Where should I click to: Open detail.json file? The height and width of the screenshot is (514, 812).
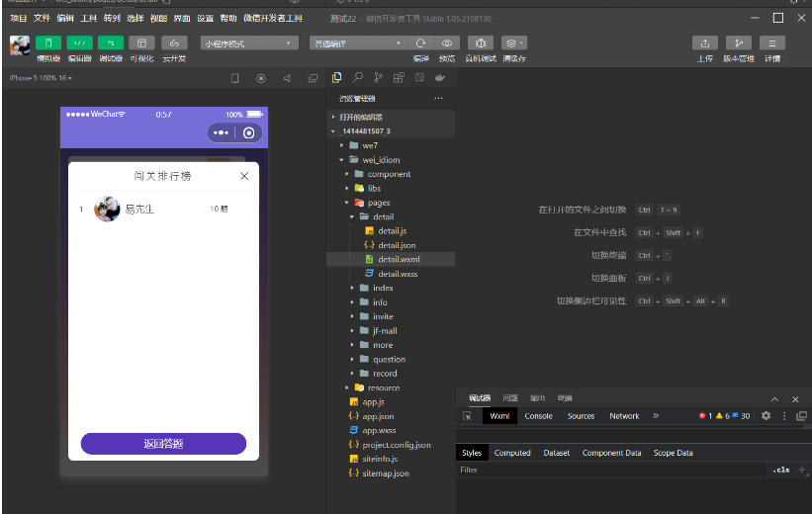pyautogui.click(x=391, y=245)
